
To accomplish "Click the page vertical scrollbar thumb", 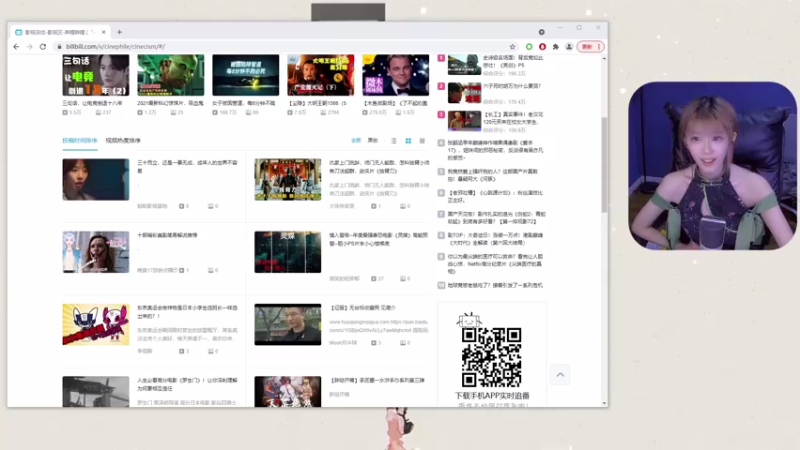I will point(604,164).
